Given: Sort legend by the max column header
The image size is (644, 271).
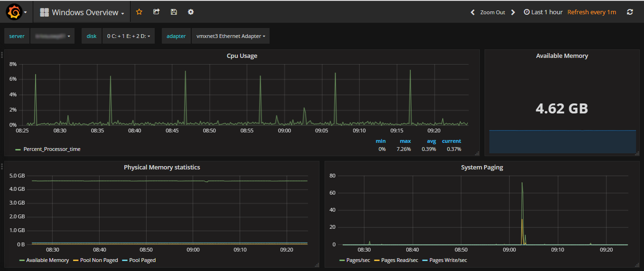Looking at the screenshot, I should pos(405,141).
